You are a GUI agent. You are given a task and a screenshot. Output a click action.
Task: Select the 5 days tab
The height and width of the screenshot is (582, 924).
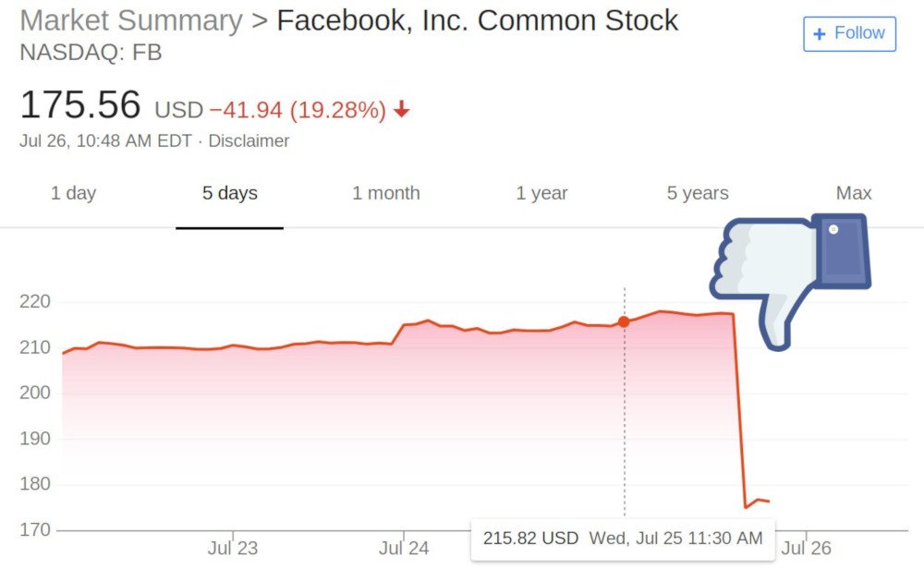coord(230,193)
